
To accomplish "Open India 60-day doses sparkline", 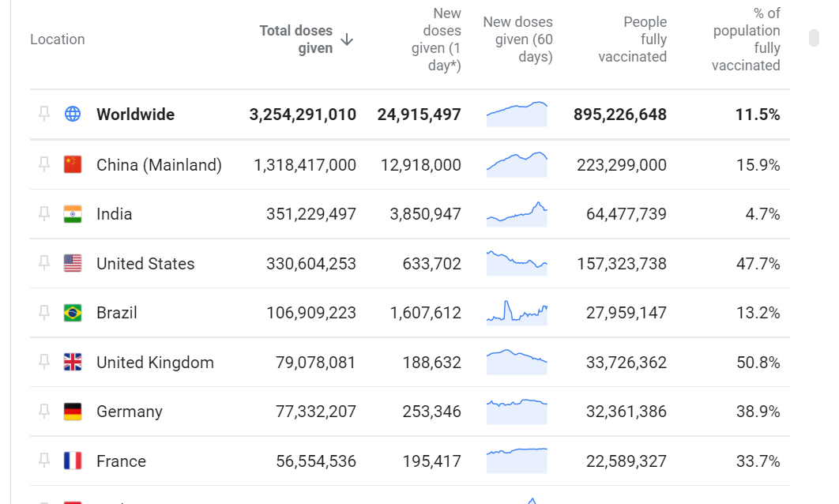I will [517, 214].
